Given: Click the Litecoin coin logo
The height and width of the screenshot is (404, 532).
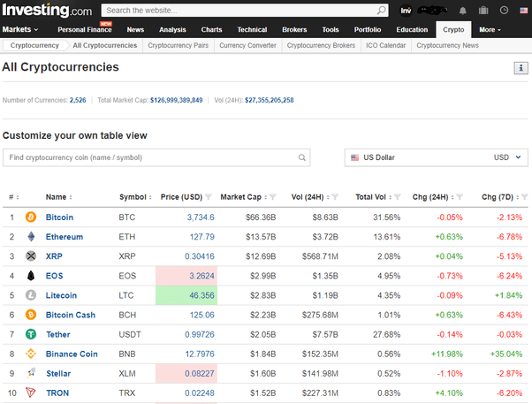Looking at the screenshot, I should pos(31,295).
